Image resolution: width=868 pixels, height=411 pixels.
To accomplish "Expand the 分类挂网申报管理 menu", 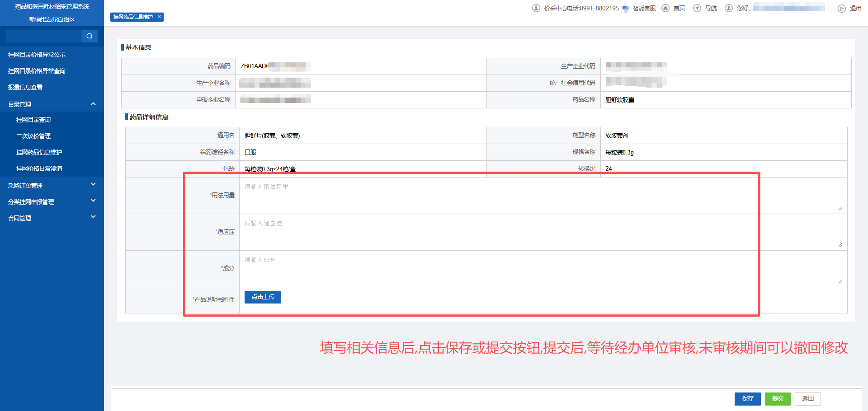I will click(93, 201).
